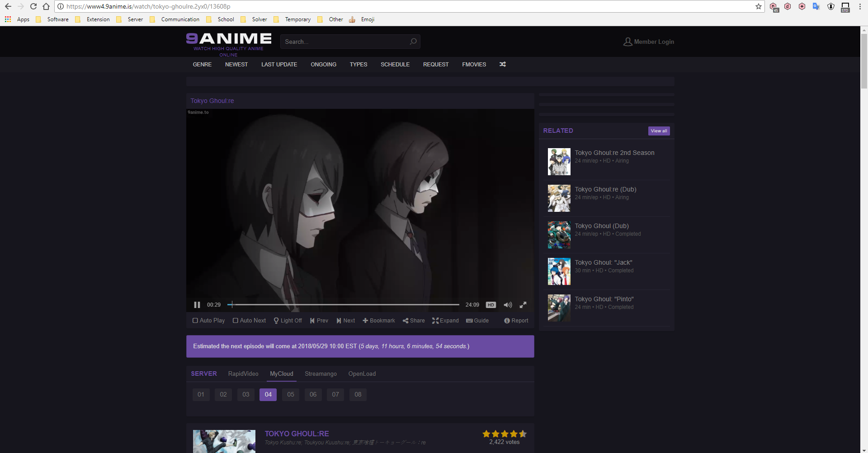Go back with the browser back arrow
868x453 pixels.
click(x=8, y=6)
